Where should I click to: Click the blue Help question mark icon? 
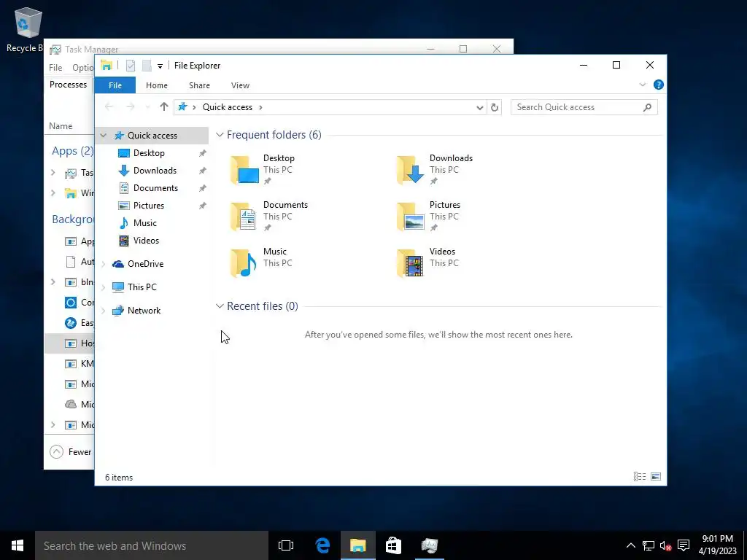pos(659,85)
